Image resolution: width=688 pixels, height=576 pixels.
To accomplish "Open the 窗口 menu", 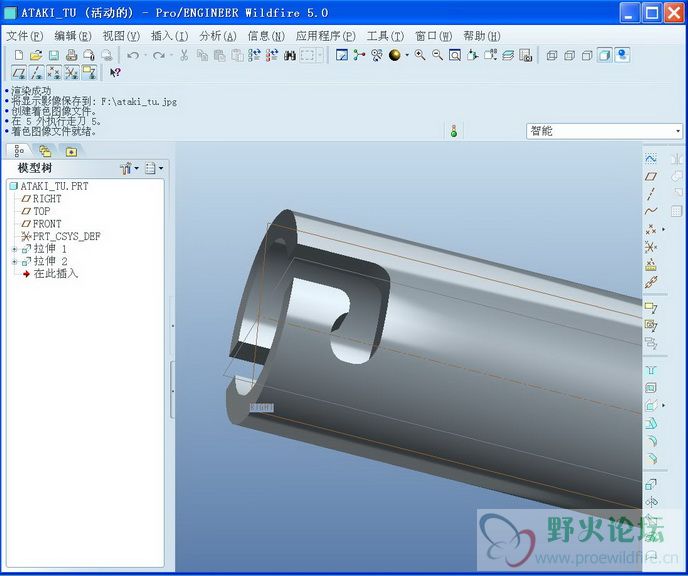I will point(434,36).
